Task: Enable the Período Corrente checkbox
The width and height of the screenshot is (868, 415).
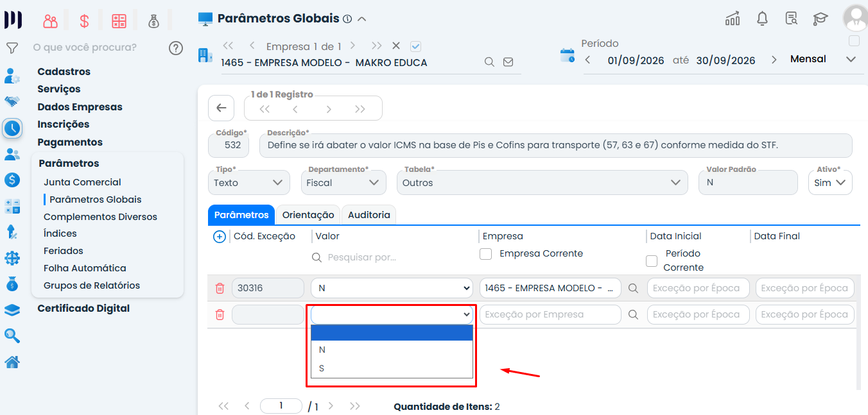Action: tap(652, 261)
